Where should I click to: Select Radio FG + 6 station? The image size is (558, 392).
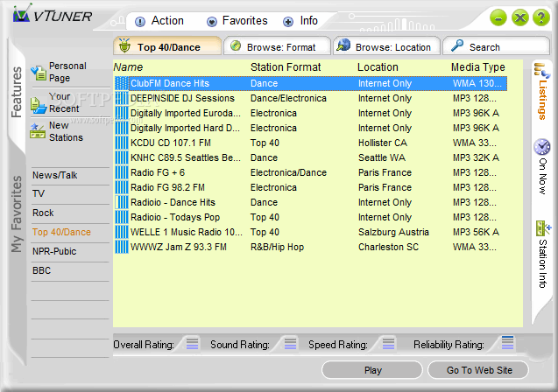click(311, 172)
